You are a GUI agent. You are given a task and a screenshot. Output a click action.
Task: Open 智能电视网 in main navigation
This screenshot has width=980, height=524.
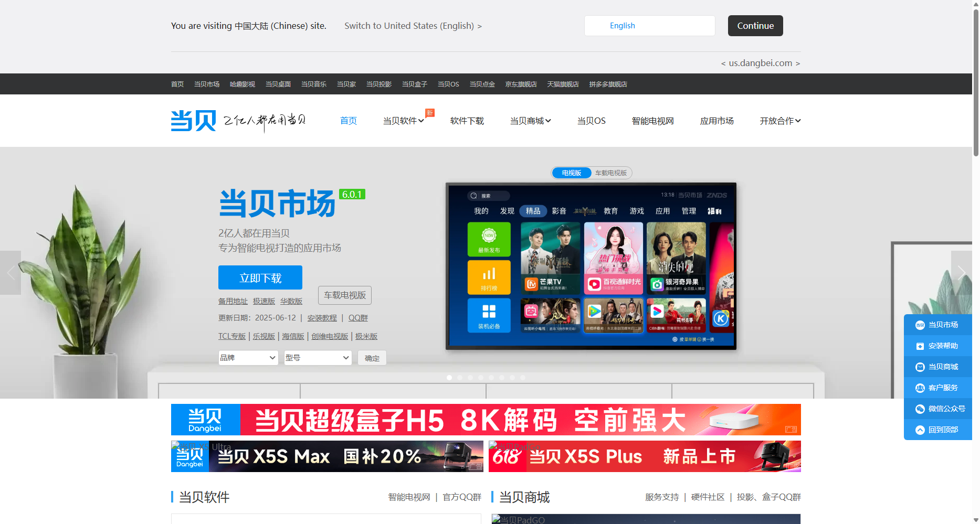(653, 121)
